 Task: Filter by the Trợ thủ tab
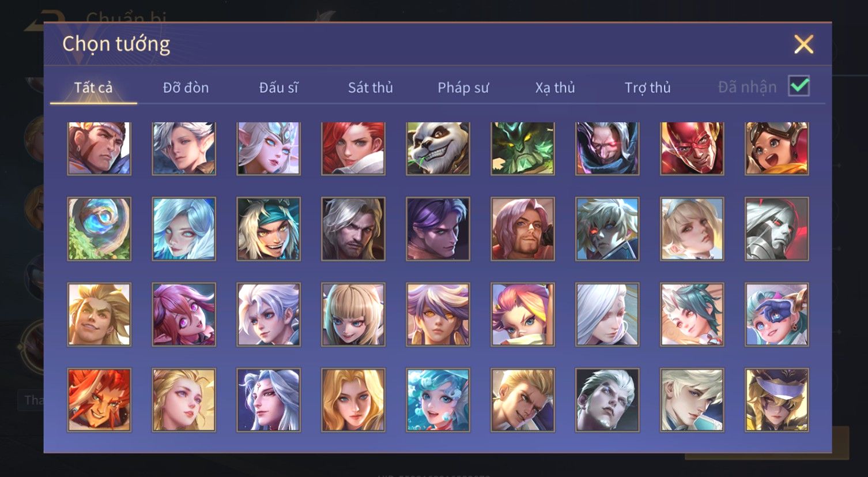click(648, 88)
